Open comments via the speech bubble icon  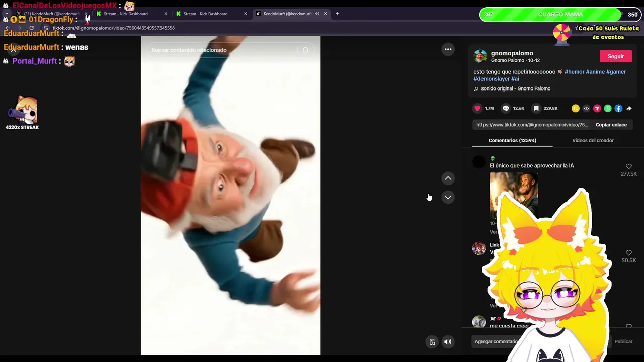pyautogui.click(x=506, y=108)
